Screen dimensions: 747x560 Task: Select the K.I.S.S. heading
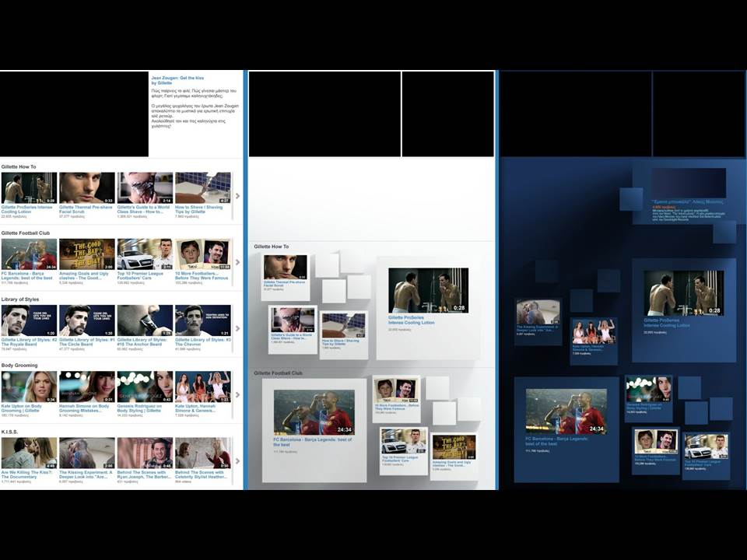[x=9, y=432]
